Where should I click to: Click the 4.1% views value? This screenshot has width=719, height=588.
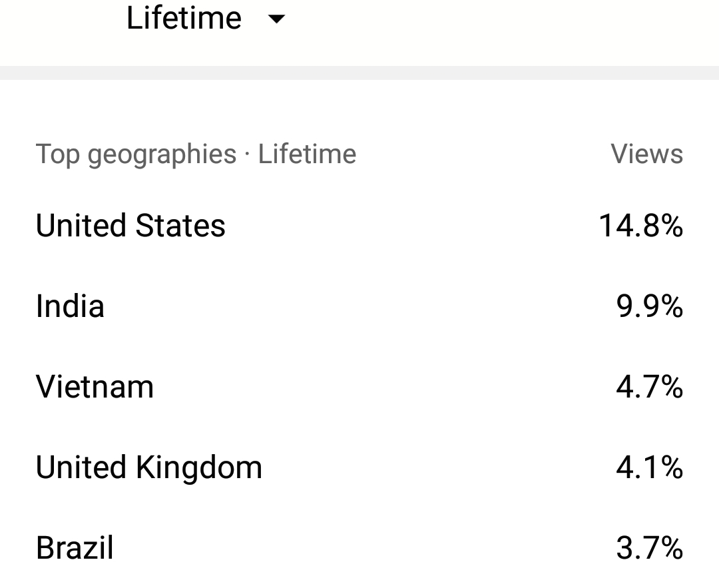(x=649, y=467)
